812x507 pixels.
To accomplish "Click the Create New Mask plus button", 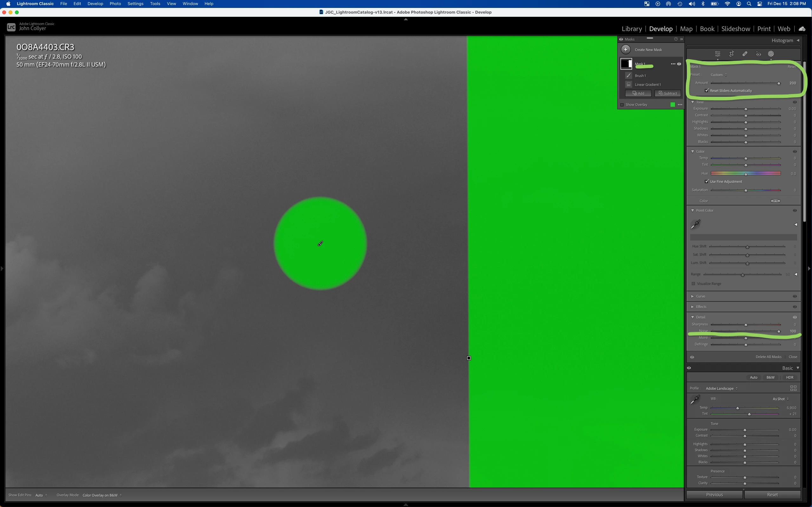I will coord(626,50).
